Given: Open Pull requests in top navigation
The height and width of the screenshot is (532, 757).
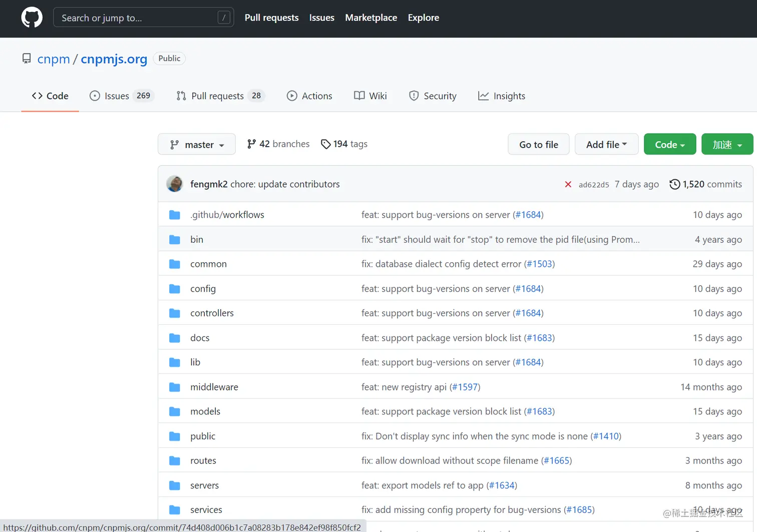Looking at the screenshot, I should tap(272, 18).
